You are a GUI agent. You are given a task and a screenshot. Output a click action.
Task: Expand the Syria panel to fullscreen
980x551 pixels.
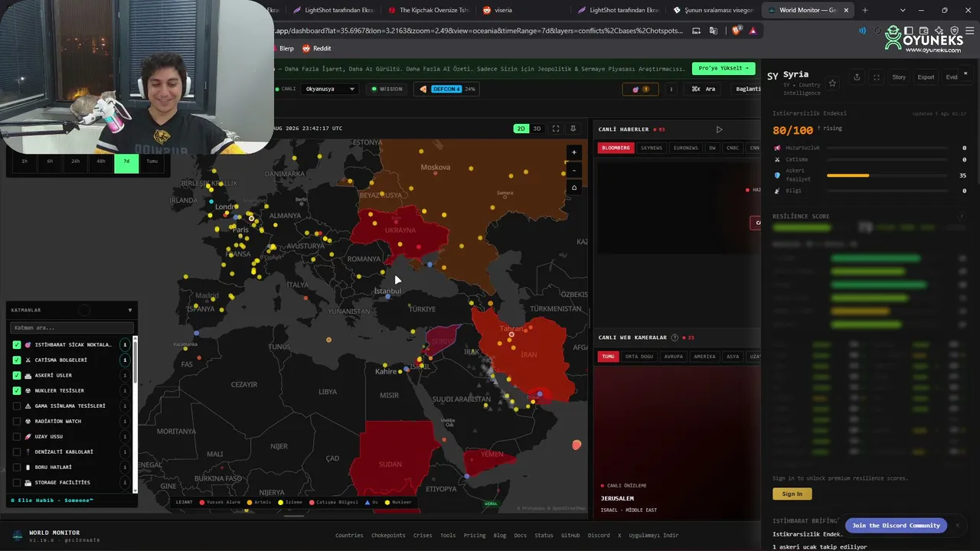pos(877,77)
